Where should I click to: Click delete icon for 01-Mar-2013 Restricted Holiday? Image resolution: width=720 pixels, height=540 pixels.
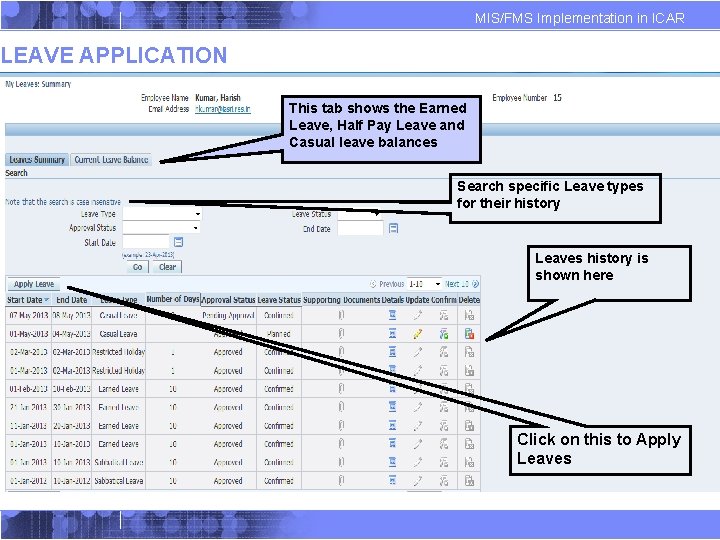[469, 371]
